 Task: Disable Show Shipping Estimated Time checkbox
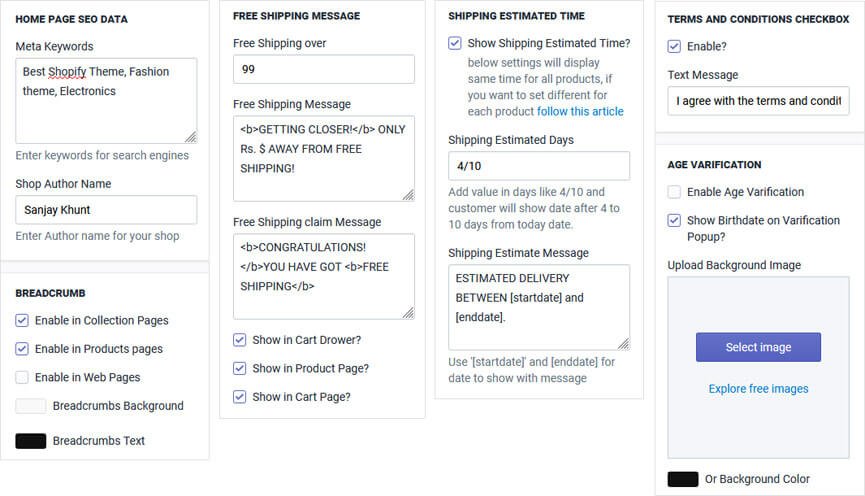[455, 43]
